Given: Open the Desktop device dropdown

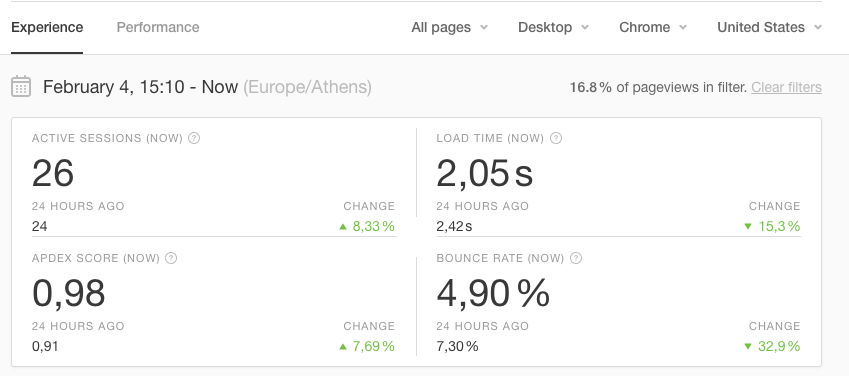Looking at the screenshot, I should point(553,27).
